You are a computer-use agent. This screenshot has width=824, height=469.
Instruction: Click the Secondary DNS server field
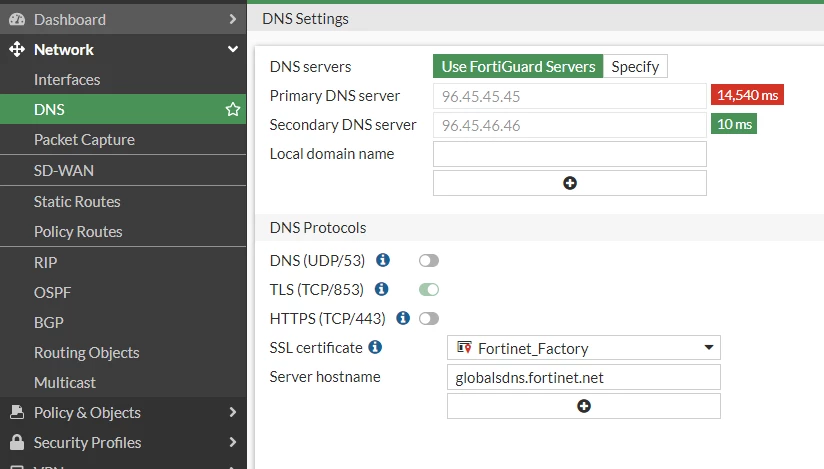tap(570, 125)
